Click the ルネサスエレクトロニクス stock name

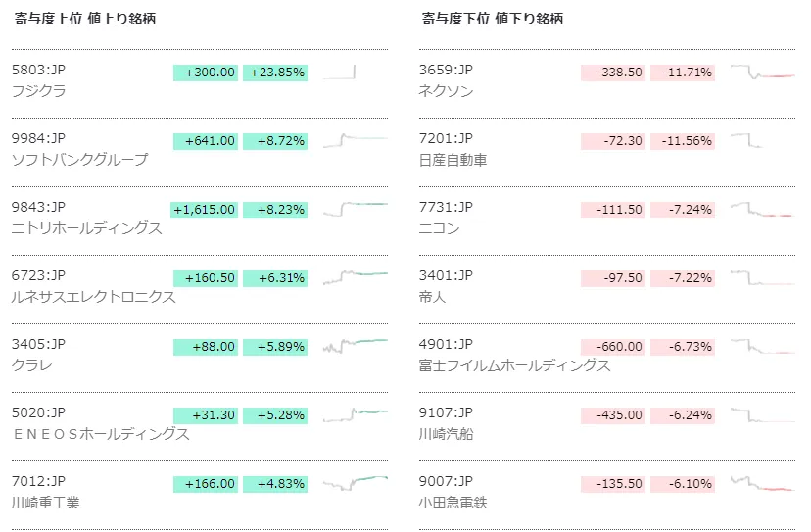(x=94, y=296)
